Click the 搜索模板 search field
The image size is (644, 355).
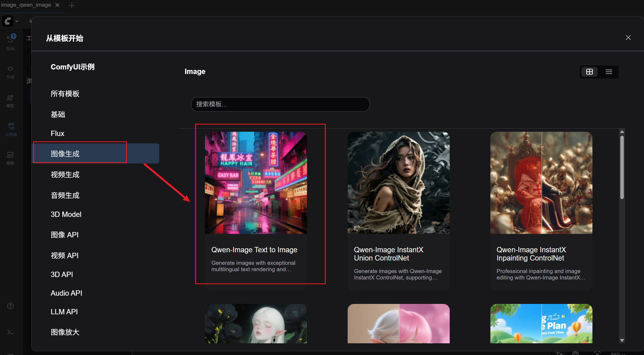click(x=280, y=104)
